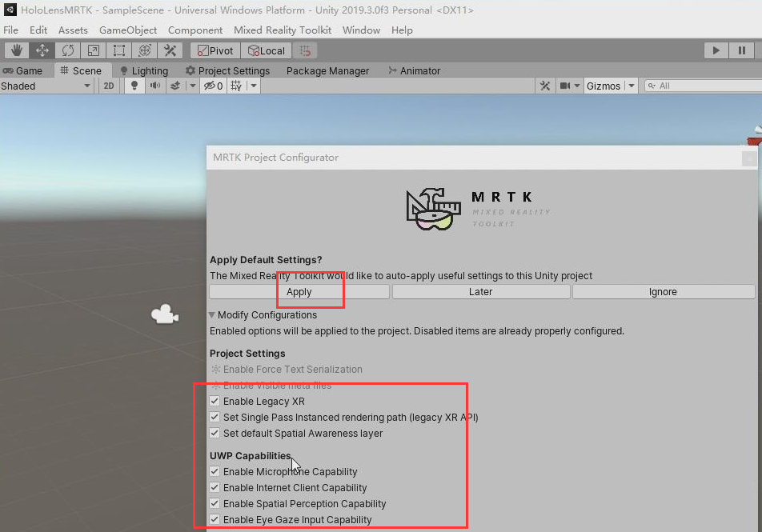This screenshot has height=532, width=762.
Task: Open the Lighting tab
Action: [144, 71]
